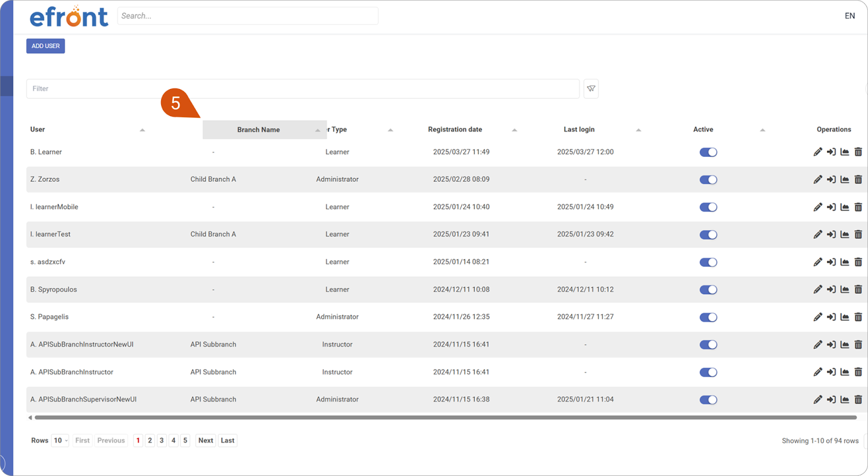Click the ADD USER button

46,46
